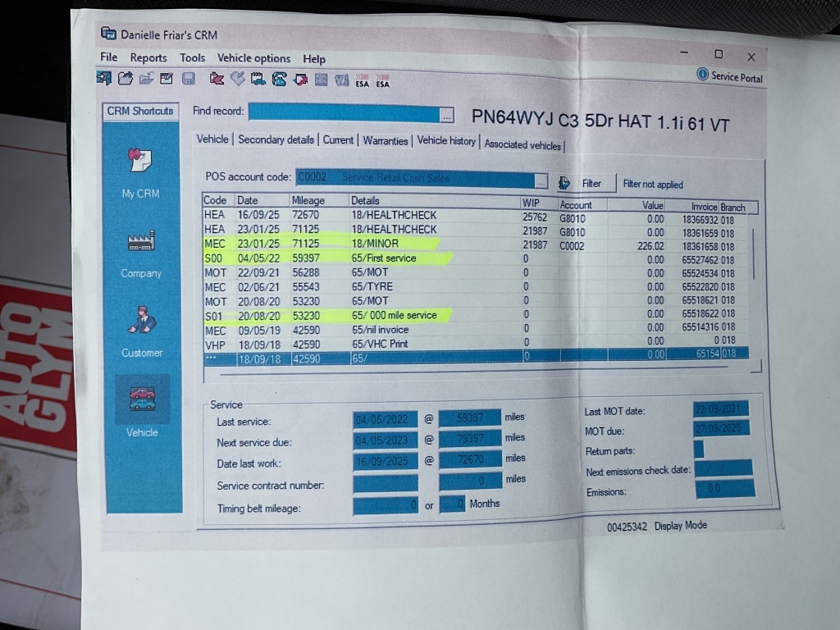Open the Customer shortcut icon
This screenshot has height=630, width=840.
(x=141, y=319)
